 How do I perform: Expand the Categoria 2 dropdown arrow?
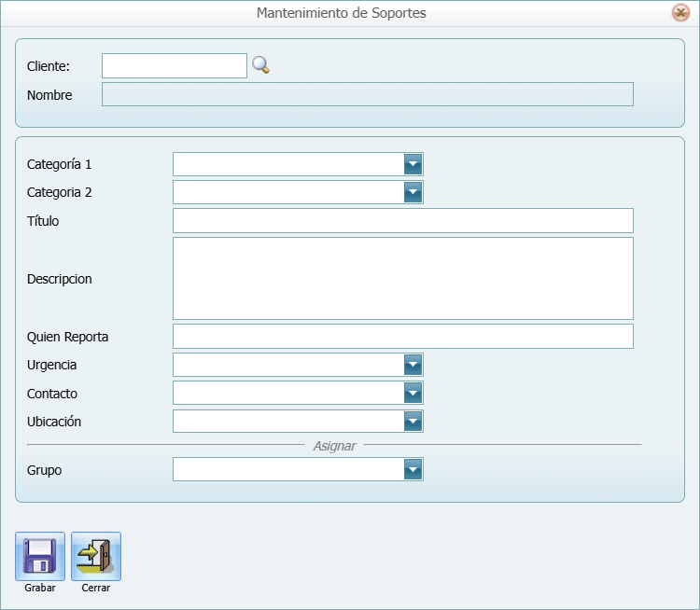[x=413, y=192]
